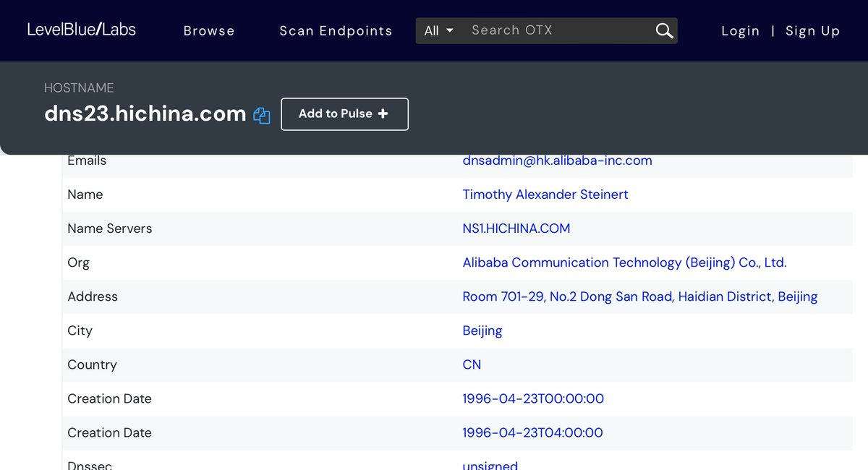Image resolution: width=868 pixels, height=470 pixels.
Task: Click creation date 1996-04-23T00:00:00
Action: pyautogui.click(x=533, y=398)
